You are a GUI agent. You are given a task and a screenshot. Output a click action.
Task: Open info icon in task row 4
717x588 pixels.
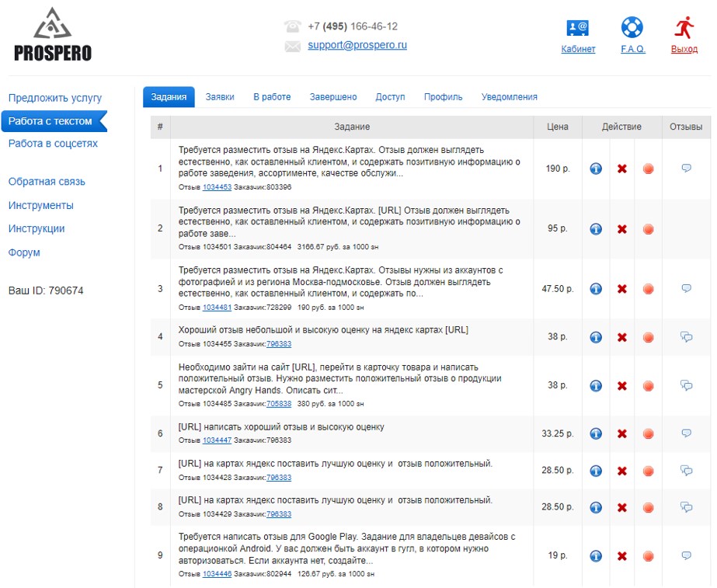[595, 337]
